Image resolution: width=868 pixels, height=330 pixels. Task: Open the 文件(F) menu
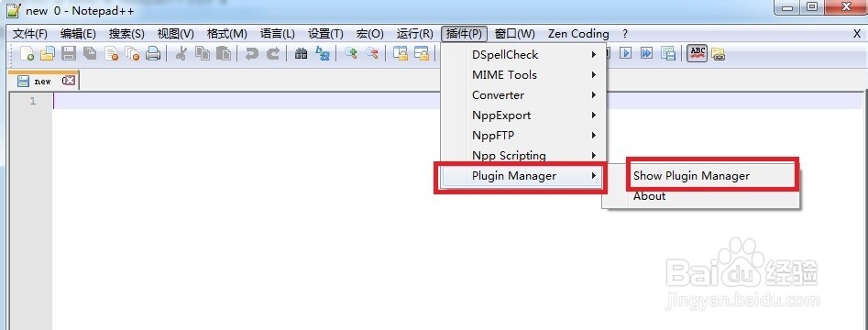coord(30,34)
